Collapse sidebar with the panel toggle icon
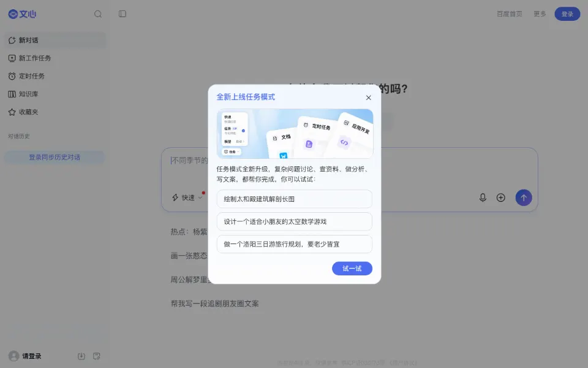This screenshot has width=588, height=368. coord(123,14)
